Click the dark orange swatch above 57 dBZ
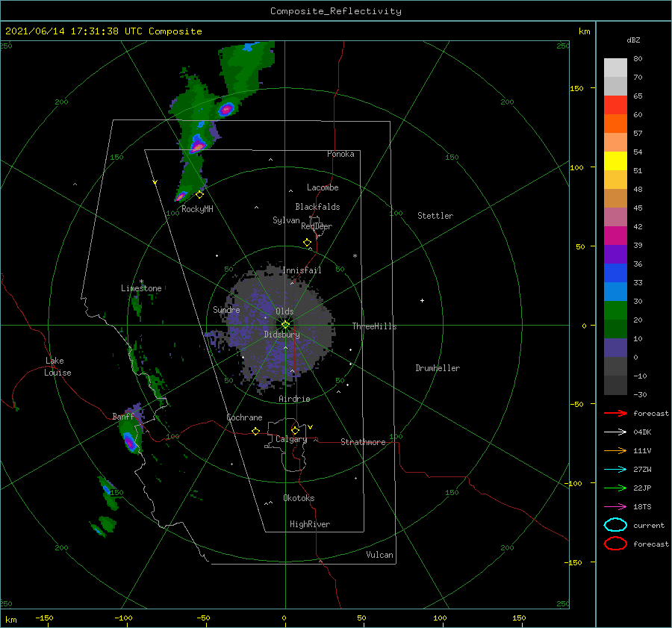672x628 pixels. 615,123
